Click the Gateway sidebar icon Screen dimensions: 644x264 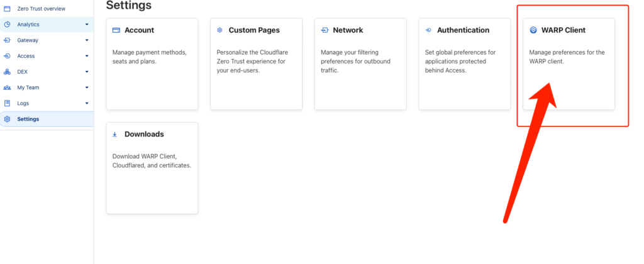7,40
